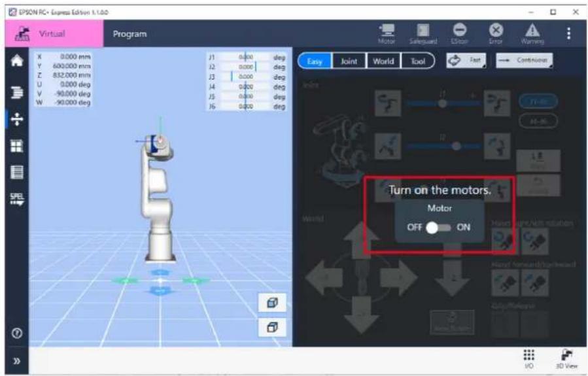Open the Fast jog speed dropdown
This screenshot has width=588, height=376.
click(466, 60)
